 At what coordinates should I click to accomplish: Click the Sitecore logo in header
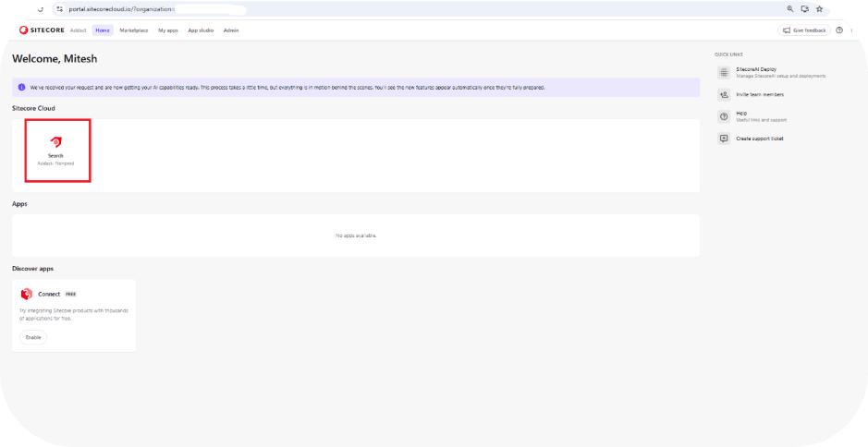[x=42, y=30]
